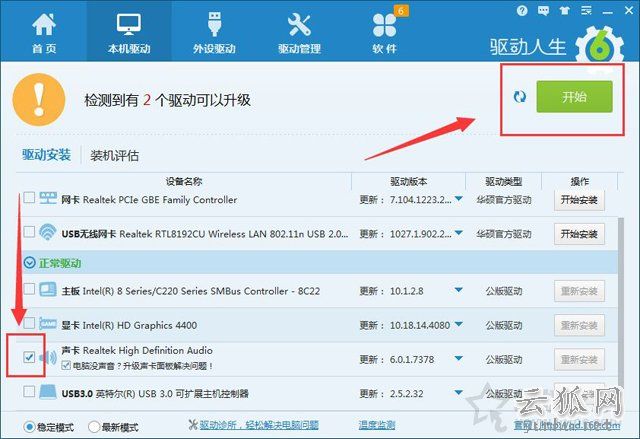The image size is (640, 439).
Task: Open the skin shirt icon
Action: [x=564, y=11]
